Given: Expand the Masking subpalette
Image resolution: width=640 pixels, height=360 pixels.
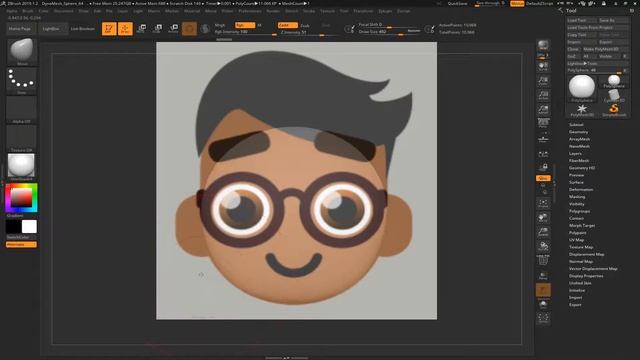Looking at the screenshot, I should tap(577, 197).
